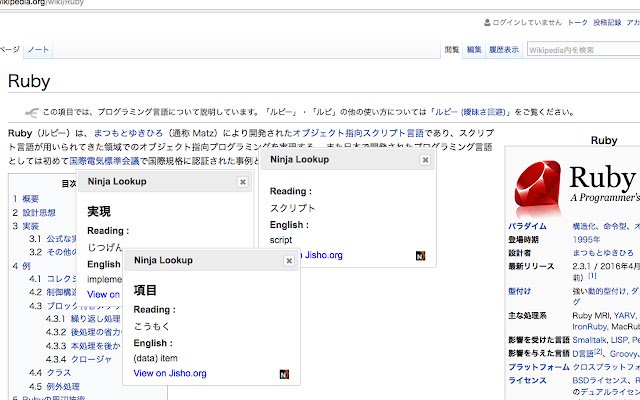Open the YARV link in infobox

click(x=624, y=316)
